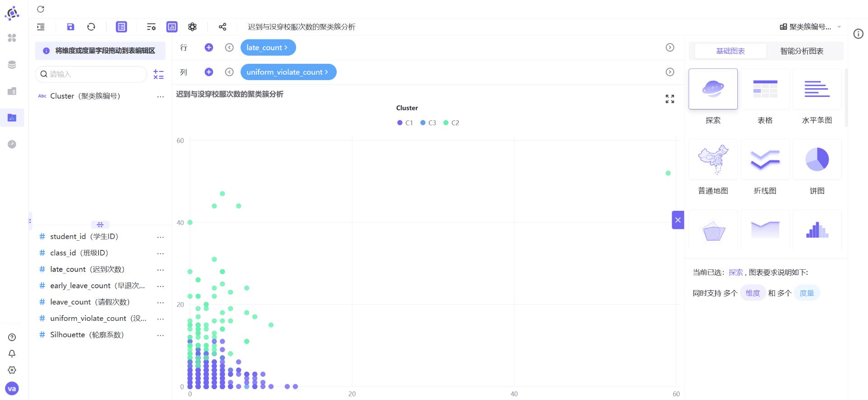Close the chart type panel with X
This screenshot has width=868, height=400.
coord(678,220)
